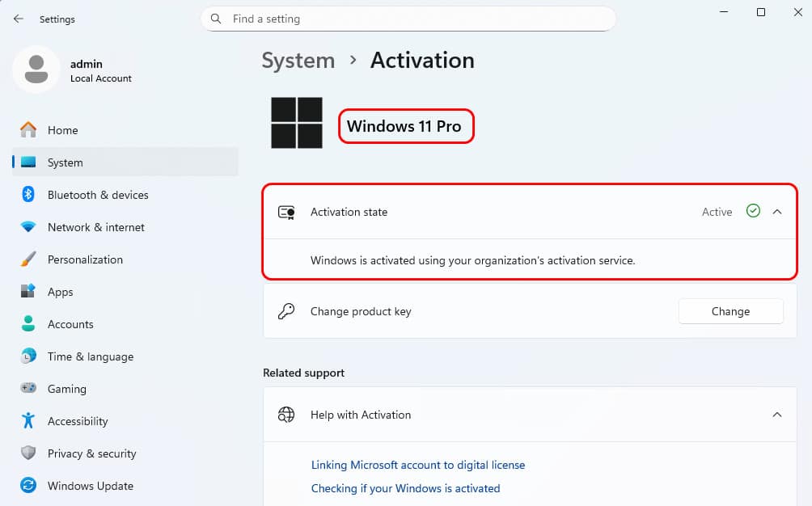Click the admin profile avatar picture

point(36,70)
